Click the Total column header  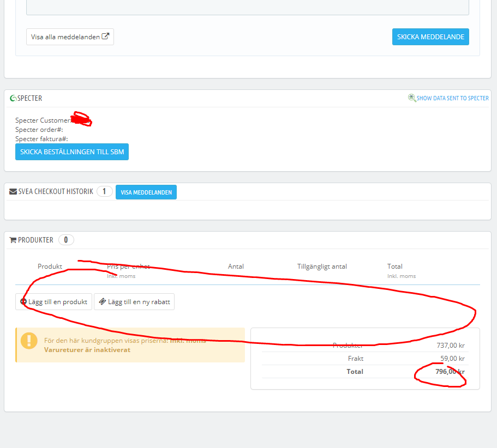(394, 267)
